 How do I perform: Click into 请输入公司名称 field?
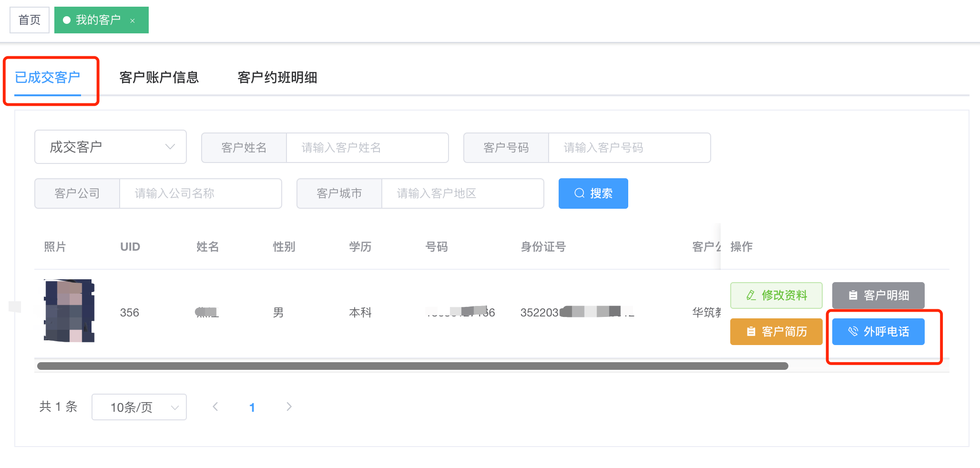200,193
